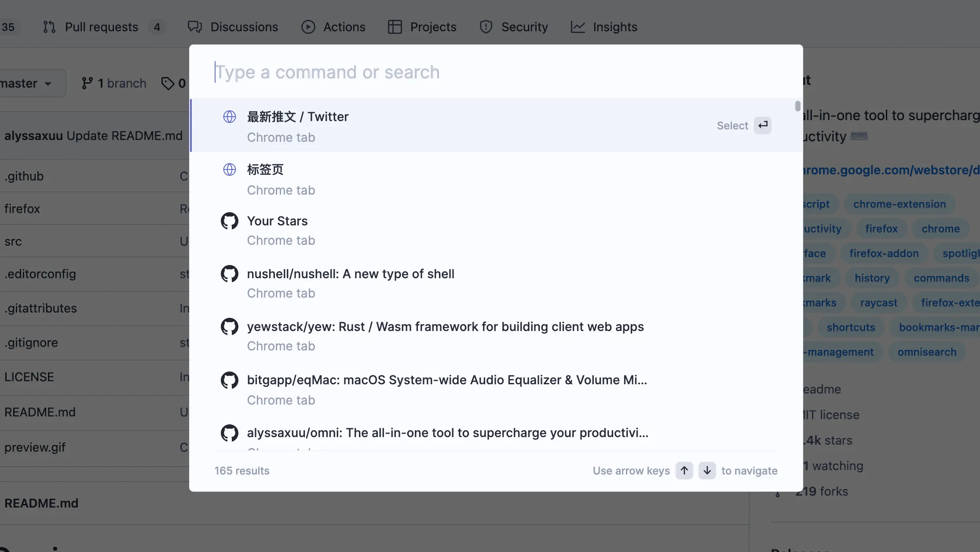980x552 pixels.
Task: Open the master branch dropdown
Action: (27, 83)
